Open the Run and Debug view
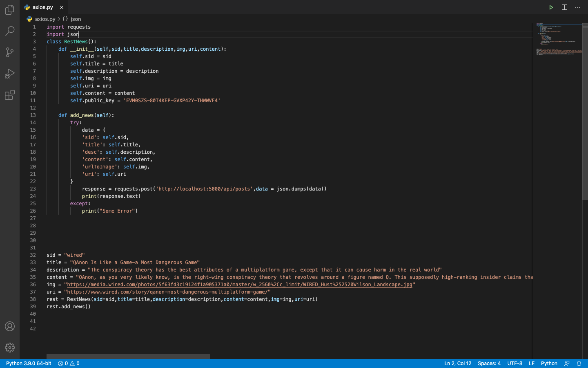 10,74
